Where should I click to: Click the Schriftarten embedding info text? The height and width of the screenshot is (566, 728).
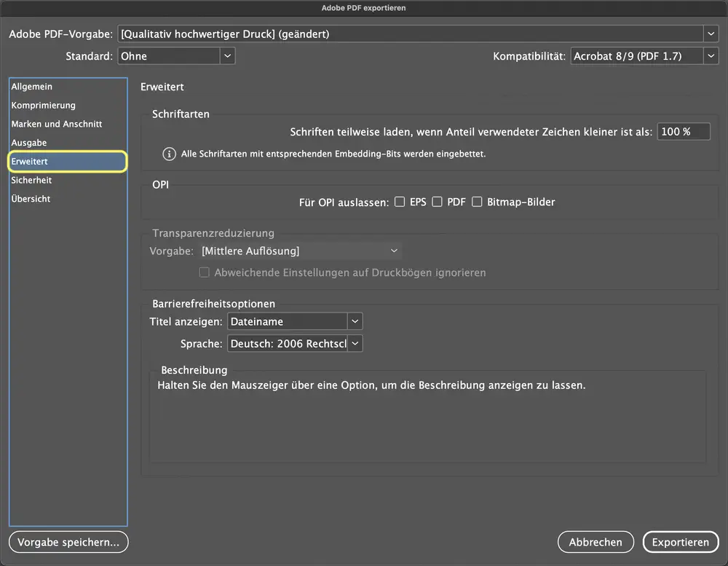click(x=333, y=154)
